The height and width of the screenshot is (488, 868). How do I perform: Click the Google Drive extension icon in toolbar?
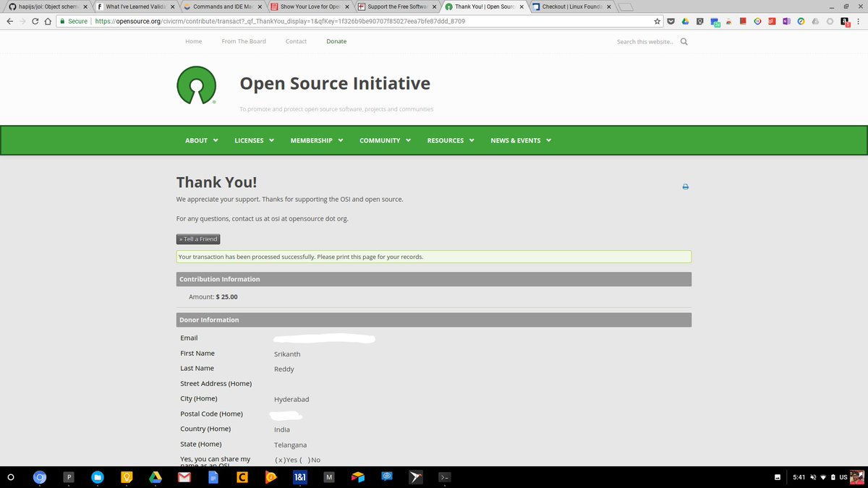point(685,22)
